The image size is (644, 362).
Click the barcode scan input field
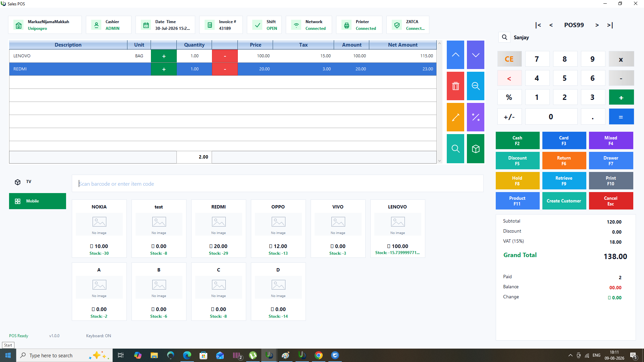[x=278, y=184]
